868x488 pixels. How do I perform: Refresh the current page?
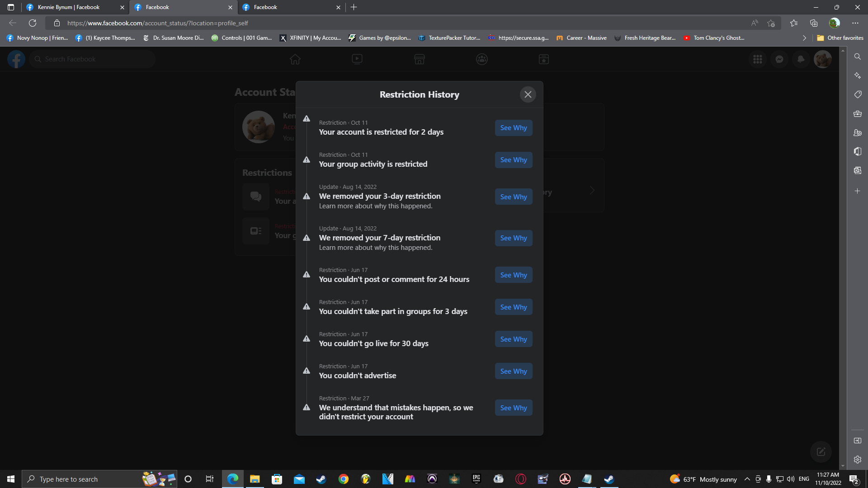tap(33, 23)
